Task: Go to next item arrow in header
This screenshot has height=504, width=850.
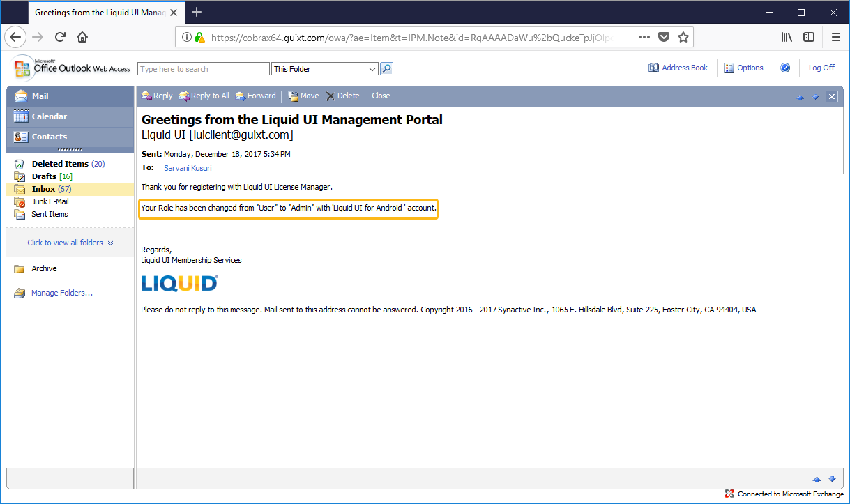Action: pyautogui.click(x=815, y=97)
